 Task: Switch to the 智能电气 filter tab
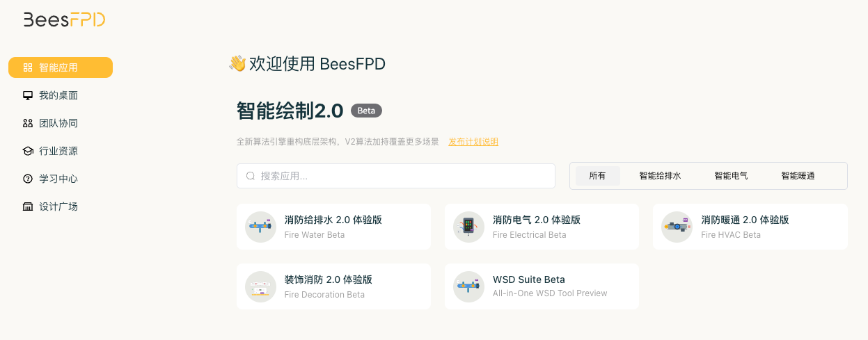(731, 176)
